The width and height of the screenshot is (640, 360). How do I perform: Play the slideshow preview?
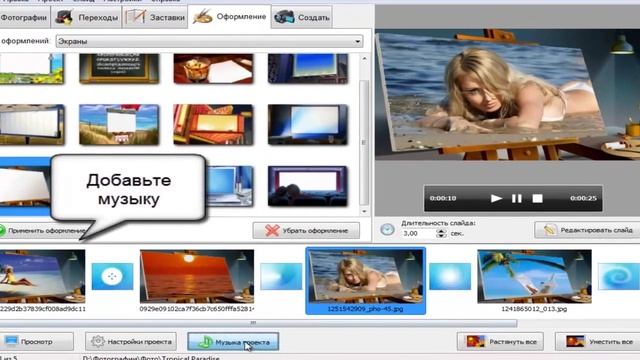pyautogui.click(x=496, y=198)
